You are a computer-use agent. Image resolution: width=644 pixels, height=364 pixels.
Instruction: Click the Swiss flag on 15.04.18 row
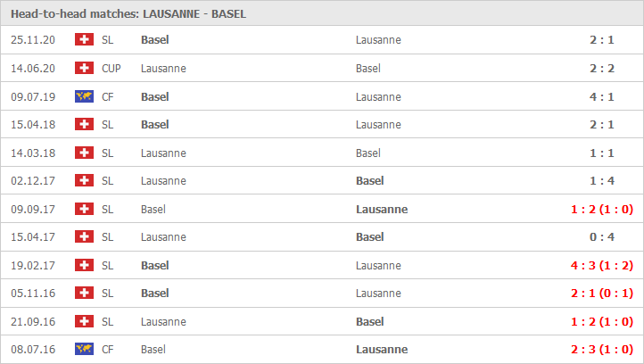coord(84,124)
